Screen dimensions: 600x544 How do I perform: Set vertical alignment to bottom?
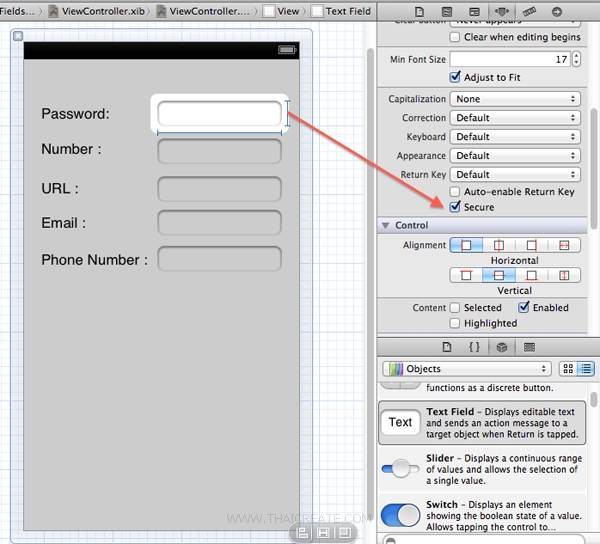[x=532, y=275]
